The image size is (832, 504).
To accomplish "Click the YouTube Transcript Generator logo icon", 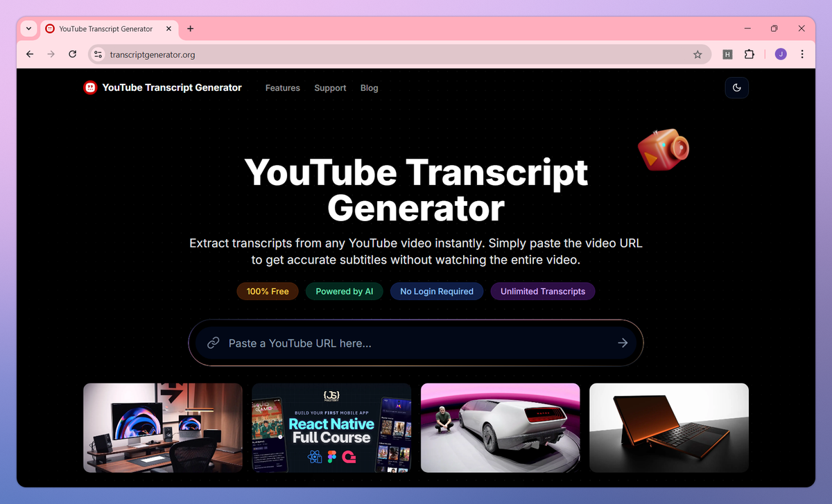I will point(89,87).
